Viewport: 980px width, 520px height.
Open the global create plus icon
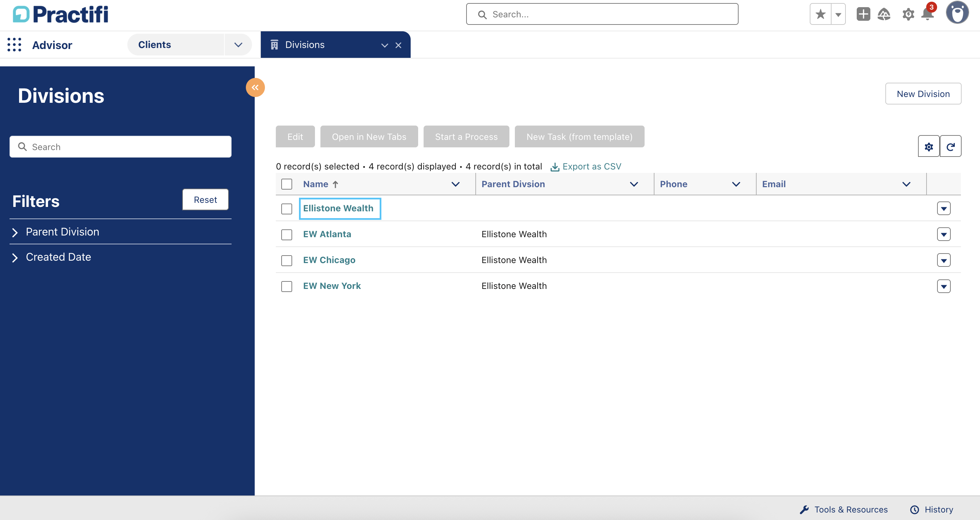pyautogui.click(x=863, y=14)
